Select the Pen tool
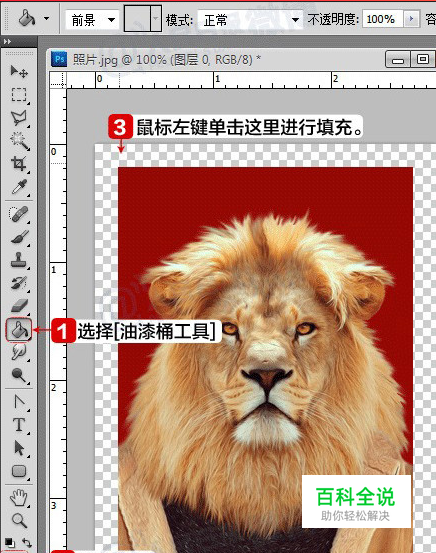This screenshot has width=436, height=553. click(x=19, y=402)
